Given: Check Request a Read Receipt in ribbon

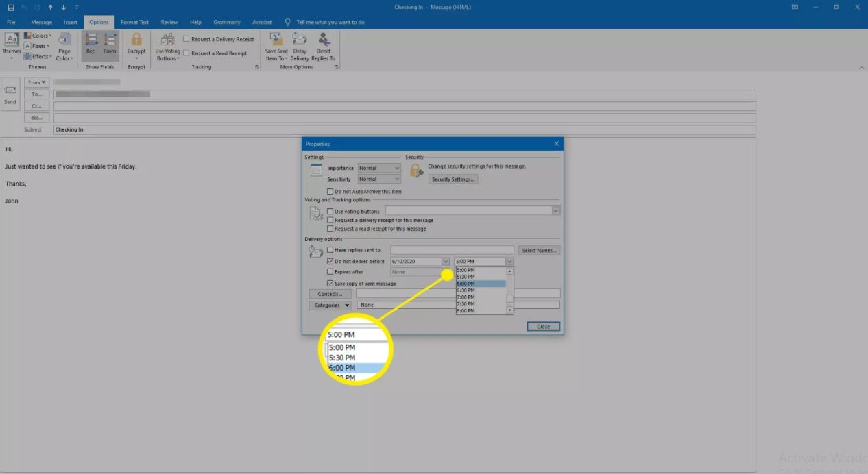Looking at the screenshot, I should pyautogui.click(x=186, y=53).
